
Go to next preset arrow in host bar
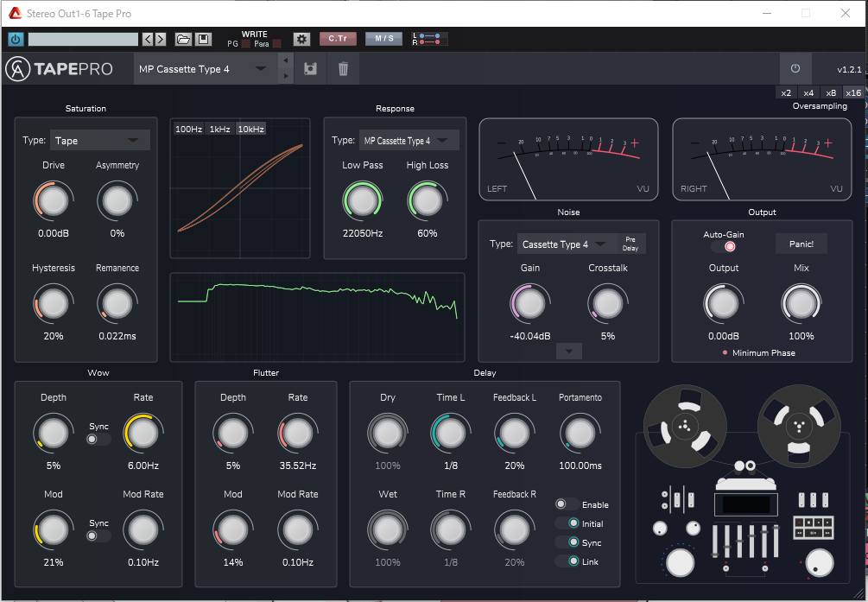pyautogui.click(x=161, y=40)
